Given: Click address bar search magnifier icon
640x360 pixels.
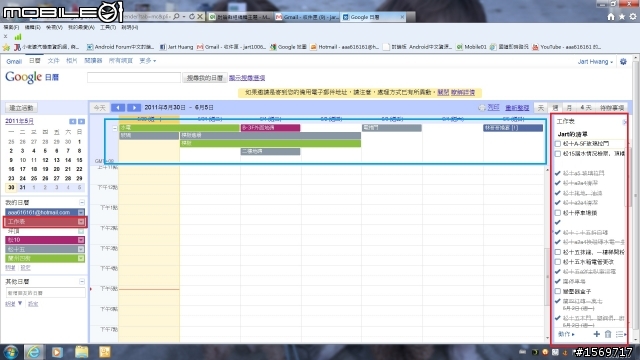Looking at the screenshot, I should 176,17.
